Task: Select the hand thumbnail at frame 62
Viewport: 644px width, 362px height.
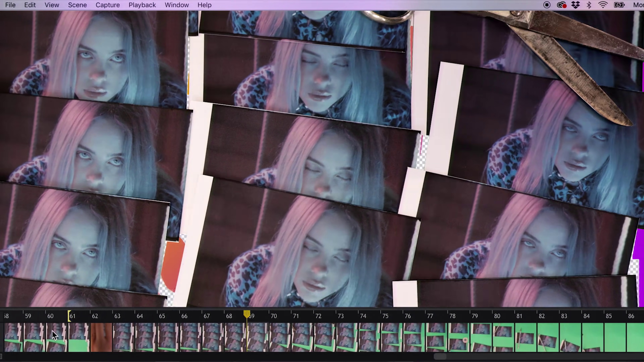Action: pos(101,337)
